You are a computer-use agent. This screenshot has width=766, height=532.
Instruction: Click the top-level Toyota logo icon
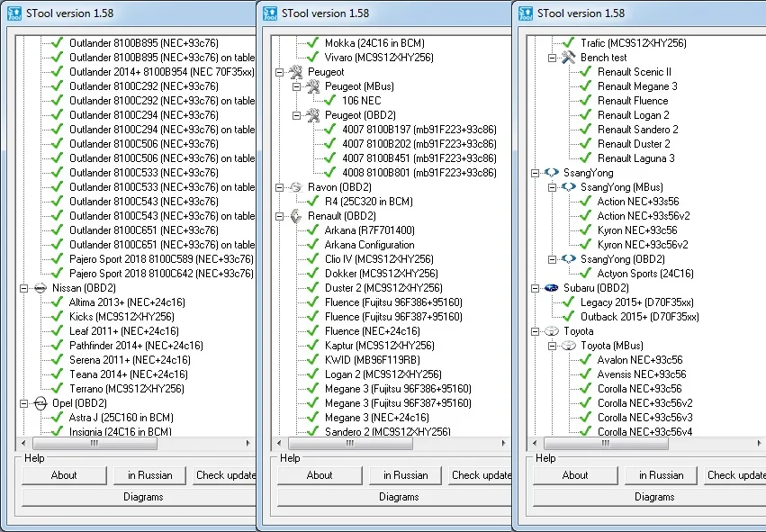(x=551, y=331)
